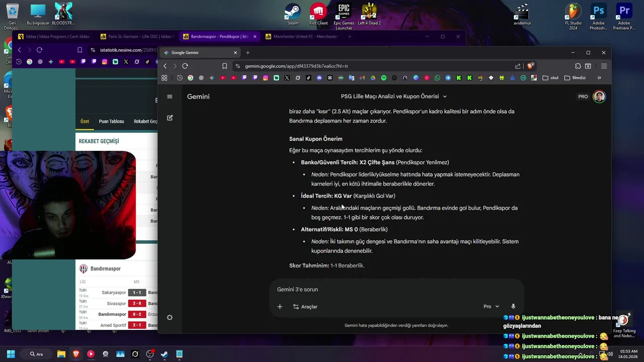Open the Google bookmark in Gemini window

(190, 78)
